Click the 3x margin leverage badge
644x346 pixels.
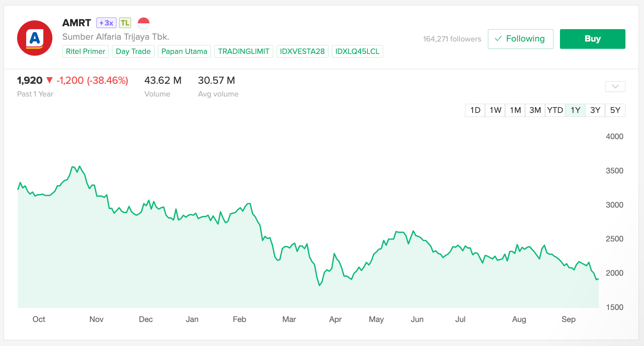click(106, 23)
